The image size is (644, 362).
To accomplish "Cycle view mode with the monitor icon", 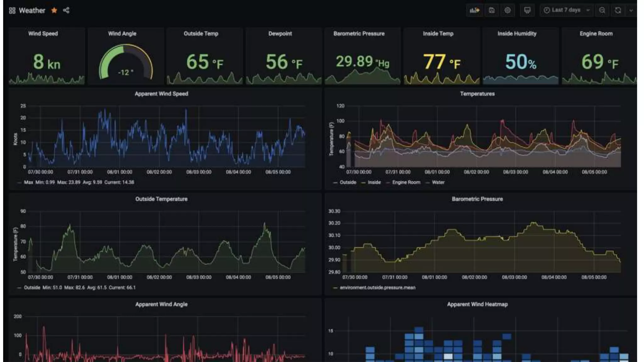I will click(x=527, y=10).
